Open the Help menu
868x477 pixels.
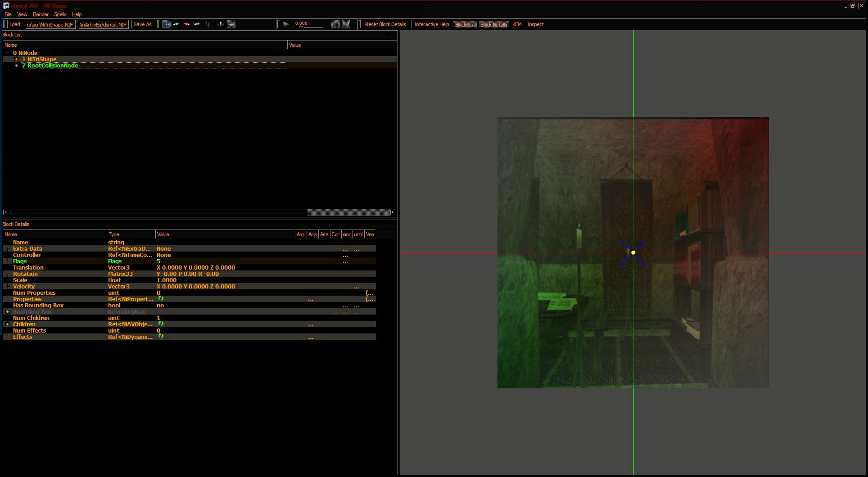(77, 14)
